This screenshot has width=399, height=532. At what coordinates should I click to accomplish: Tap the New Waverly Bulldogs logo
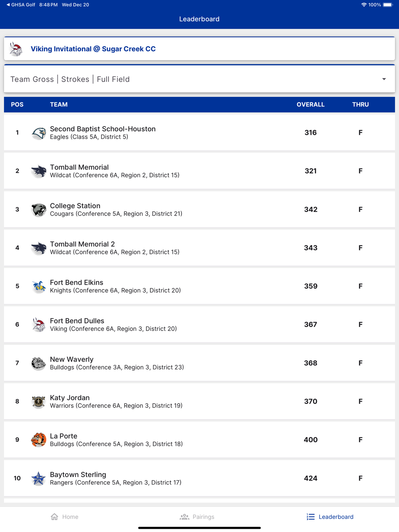coord(39,363)
